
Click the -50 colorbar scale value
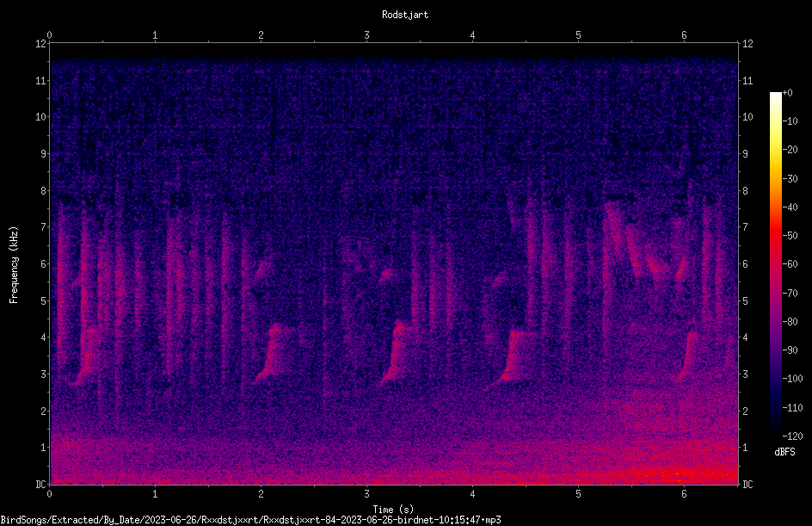coord(790,236)
